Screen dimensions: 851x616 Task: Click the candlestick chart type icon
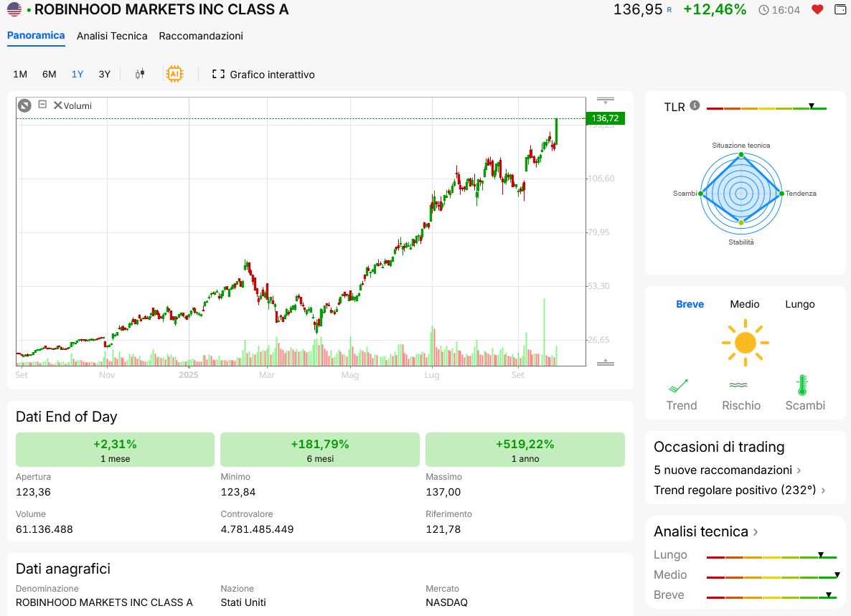[x=140, y=74]
